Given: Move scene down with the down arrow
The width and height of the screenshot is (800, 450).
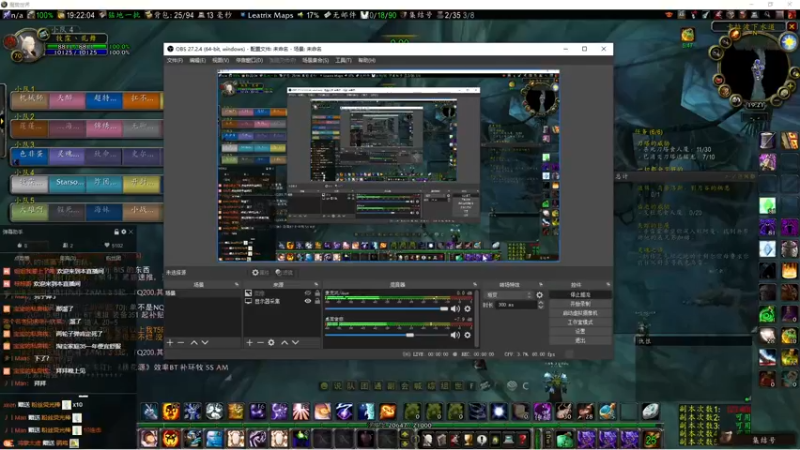Looking at the screenshot, I should (x=205, y=342).
